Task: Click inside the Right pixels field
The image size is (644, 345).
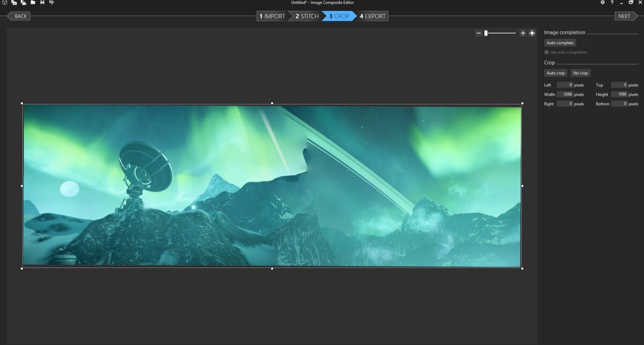Action: pos(565,104)
